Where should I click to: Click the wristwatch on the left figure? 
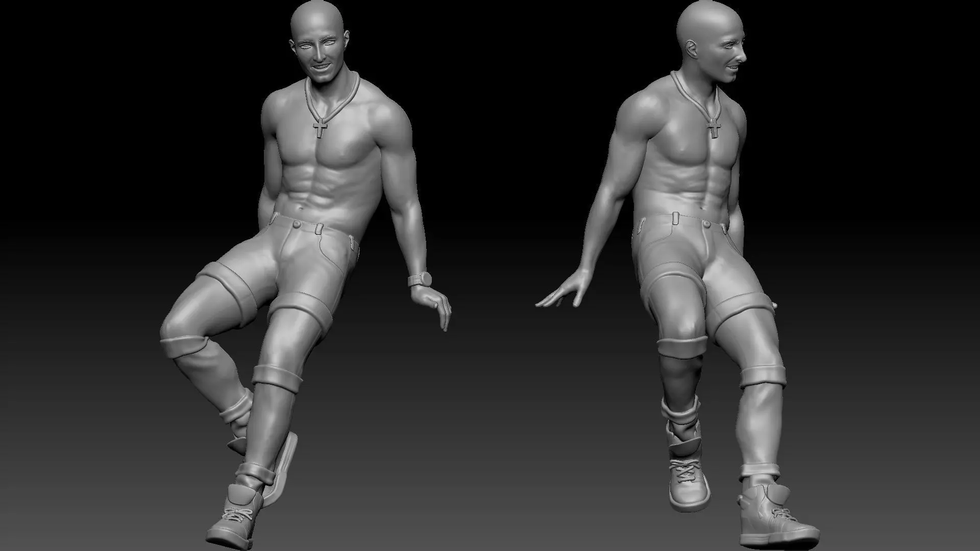[x=420, y=280]
